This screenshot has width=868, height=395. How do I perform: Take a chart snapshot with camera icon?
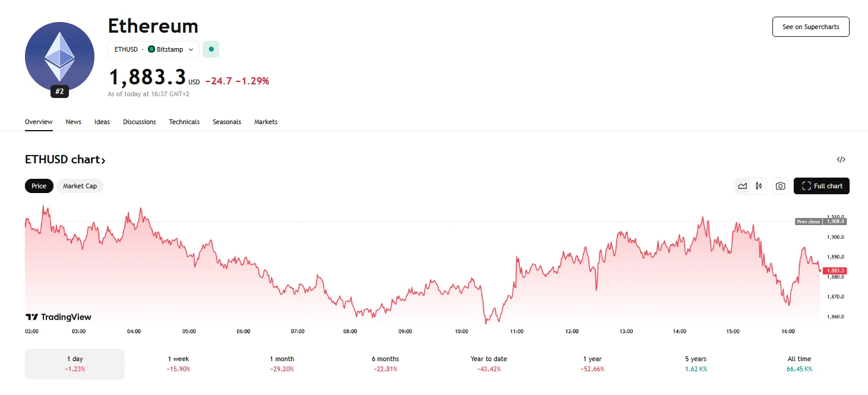tap(781, 186)
